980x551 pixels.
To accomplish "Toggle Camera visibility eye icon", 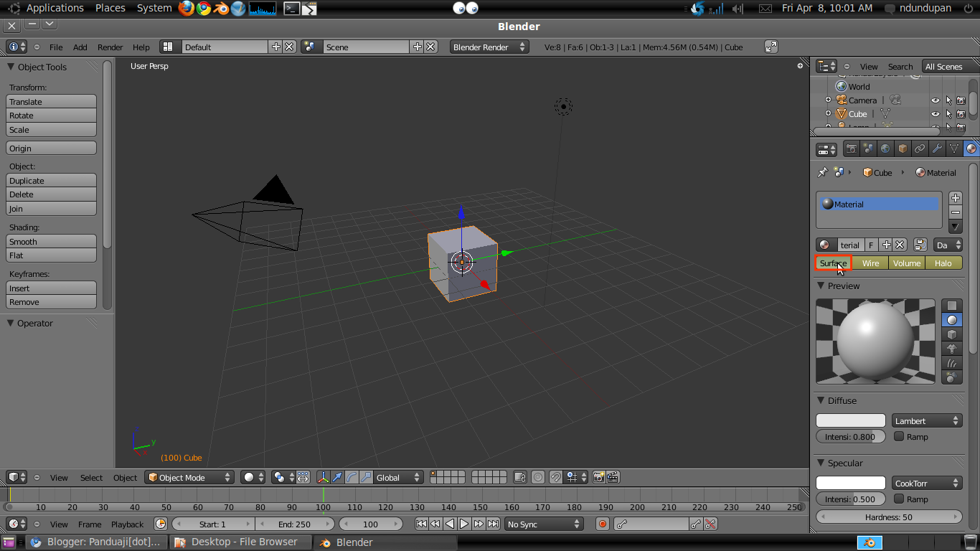I will click(936, 100).
